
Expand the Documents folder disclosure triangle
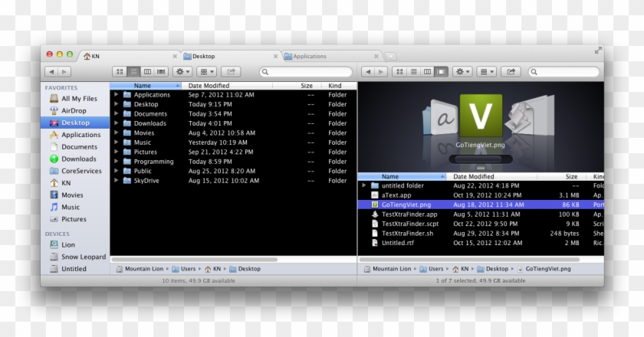[x=117, y=113]
